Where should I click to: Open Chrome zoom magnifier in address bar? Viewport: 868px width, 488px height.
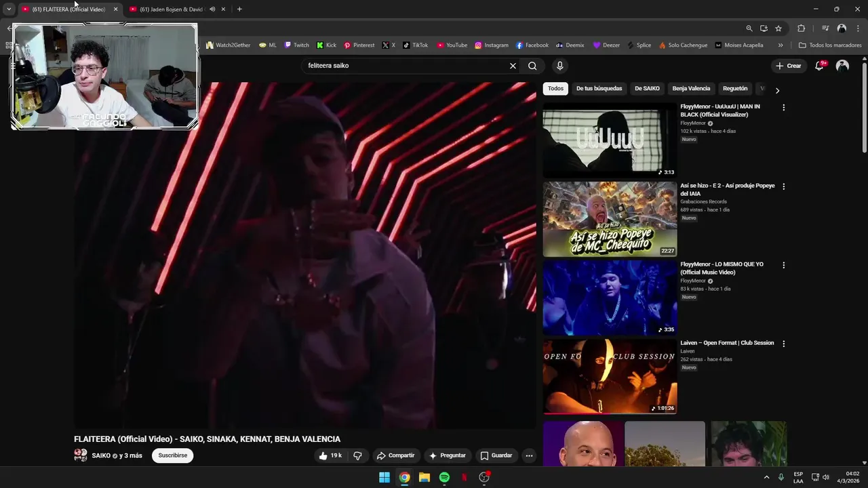click(x=749, y=28)
